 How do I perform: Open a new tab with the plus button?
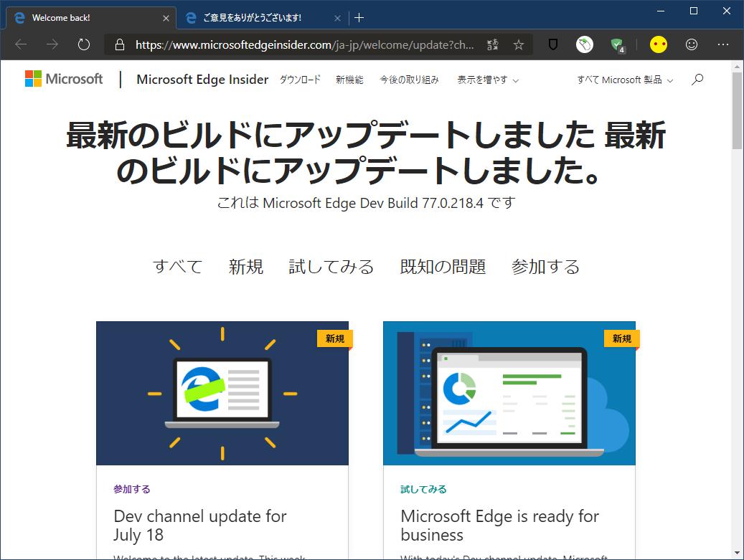click(359, 18)
